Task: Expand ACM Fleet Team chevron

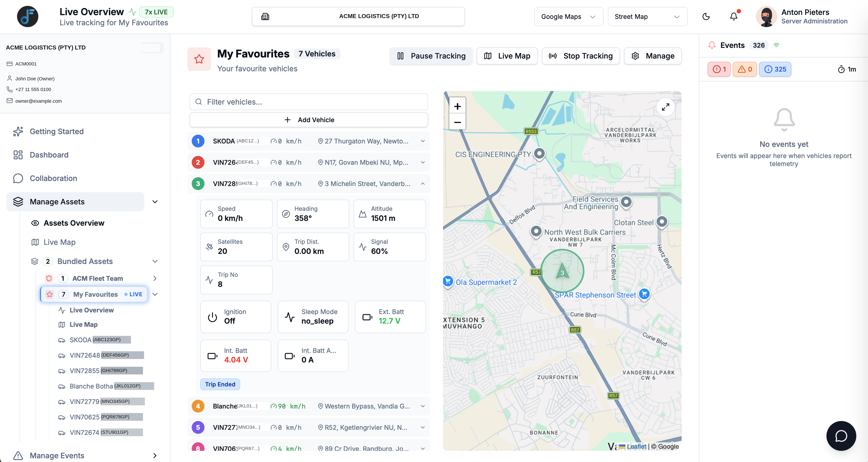Action: click(155, 278)
